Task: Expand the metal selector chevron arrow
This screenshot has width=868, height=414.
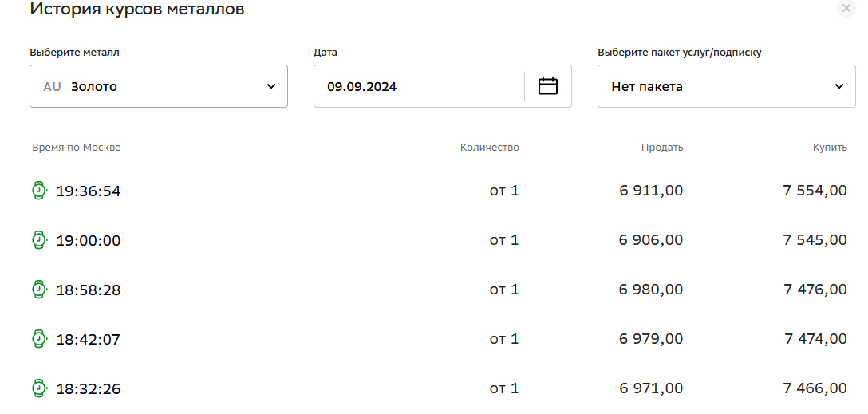Action: (271, 86)
